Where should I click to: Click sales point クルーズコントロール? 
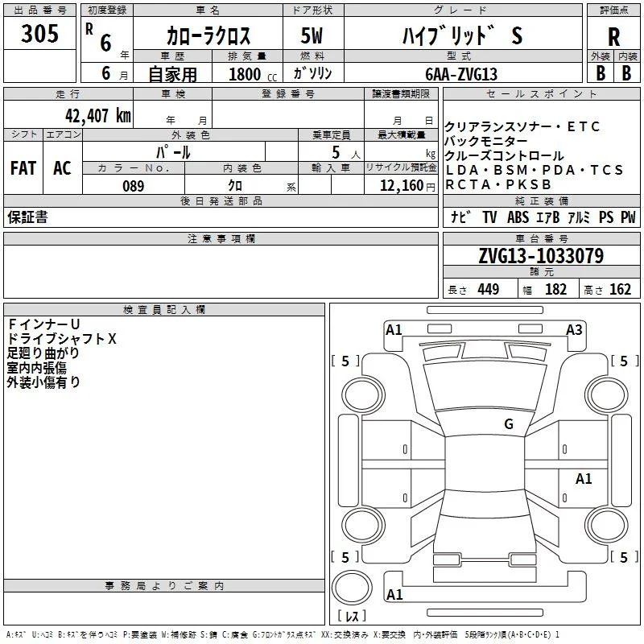[504, 155]
